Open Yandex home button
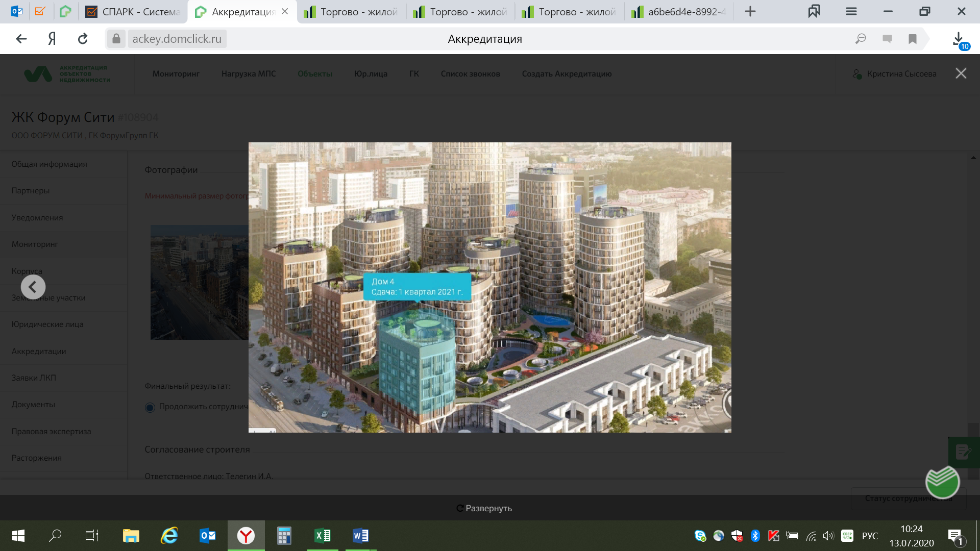980x551 pixels. 52,39
